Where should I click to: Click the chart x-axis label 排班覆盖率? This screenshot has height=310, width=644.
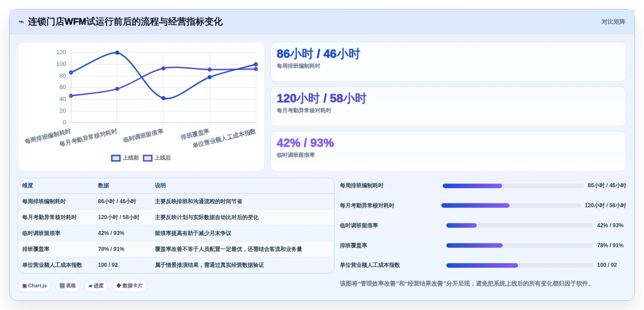(x=195, y=135)
